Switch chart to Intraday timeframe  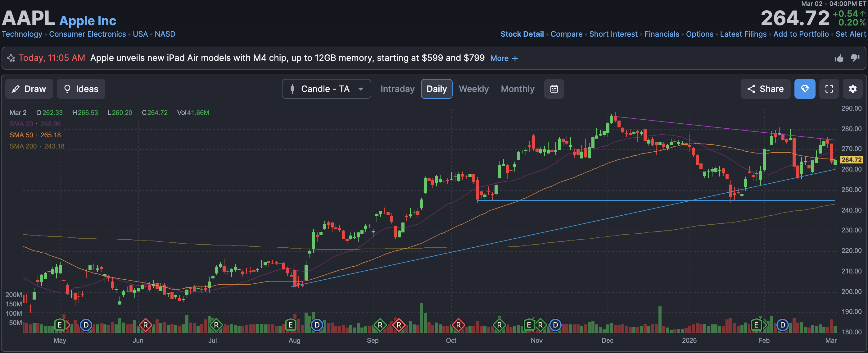point(397,89)
